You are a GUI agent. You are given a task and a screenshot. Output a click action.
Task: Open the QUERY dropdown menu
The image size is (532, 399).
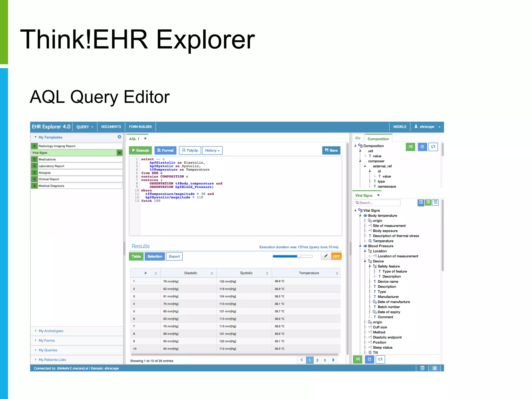85,127
